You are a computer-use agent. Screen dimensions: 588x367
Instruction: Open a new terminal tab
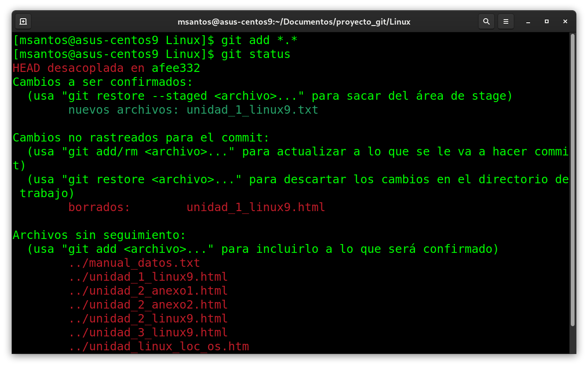23,21
